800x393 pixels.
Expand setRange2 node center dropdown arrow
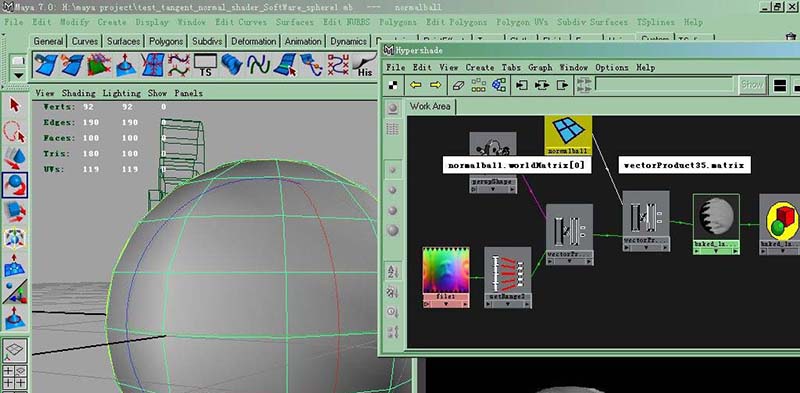click(x=508, y=304)
